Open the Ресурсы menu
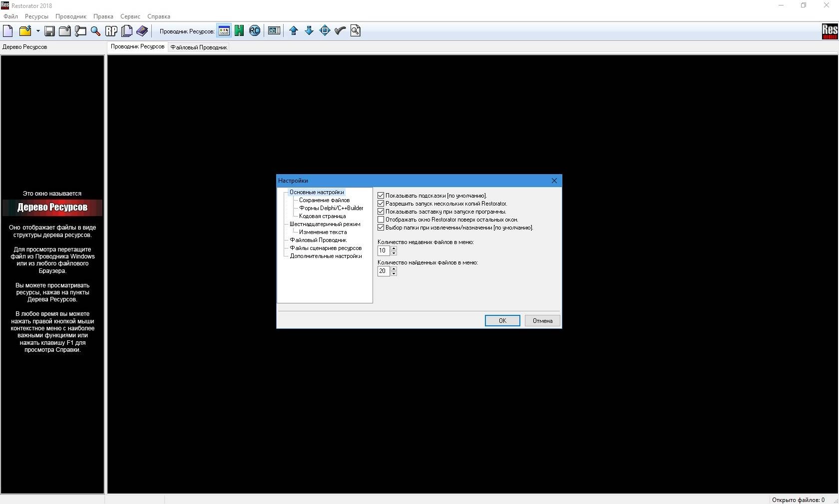Screen dimensions: 839x504 coord(36,16)
